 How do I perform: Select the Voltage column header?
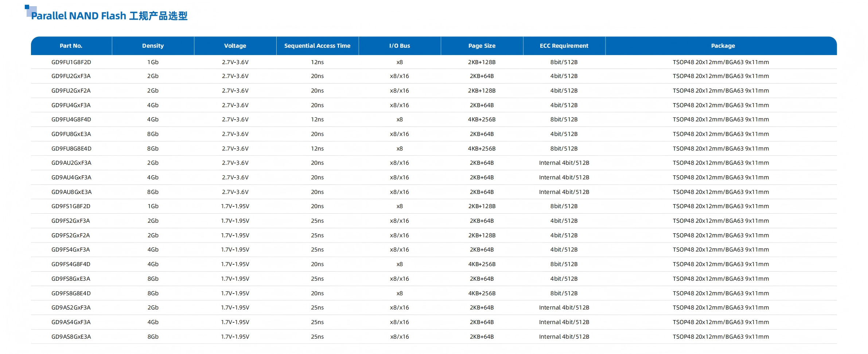pos(235,46)
